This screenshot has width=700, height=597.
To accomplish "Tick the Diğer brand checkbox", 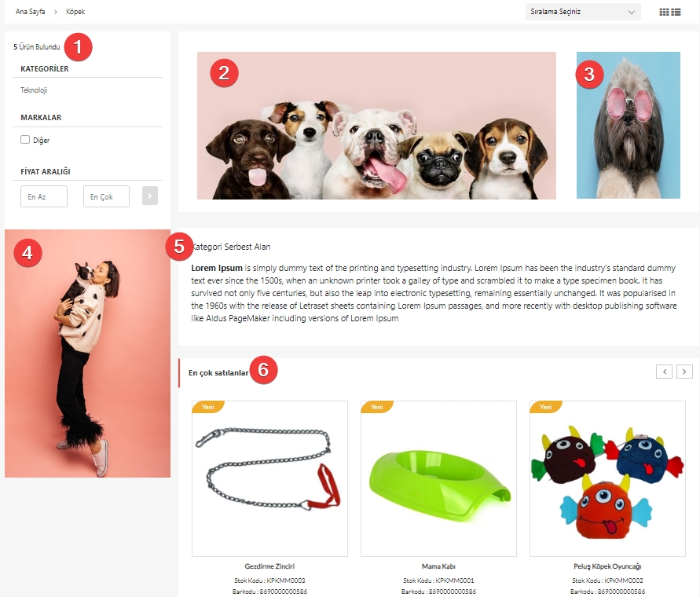I will (x=25, y=140).
